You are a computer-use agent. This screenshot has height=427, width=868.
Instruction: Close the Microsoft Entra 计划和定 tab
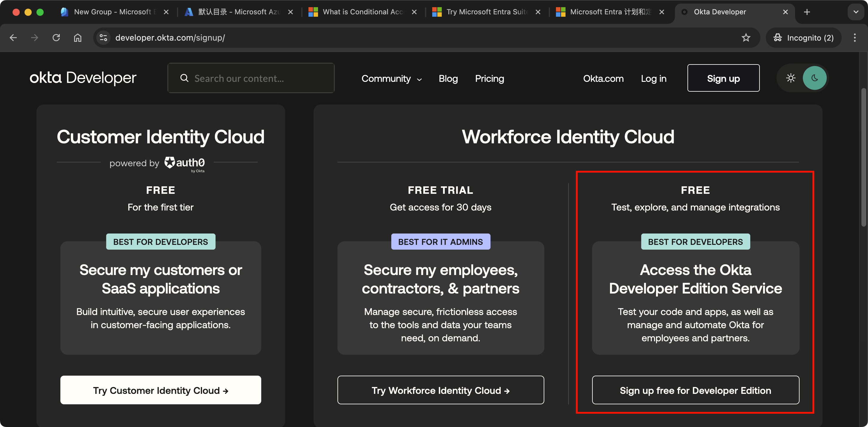click(661, 12)
